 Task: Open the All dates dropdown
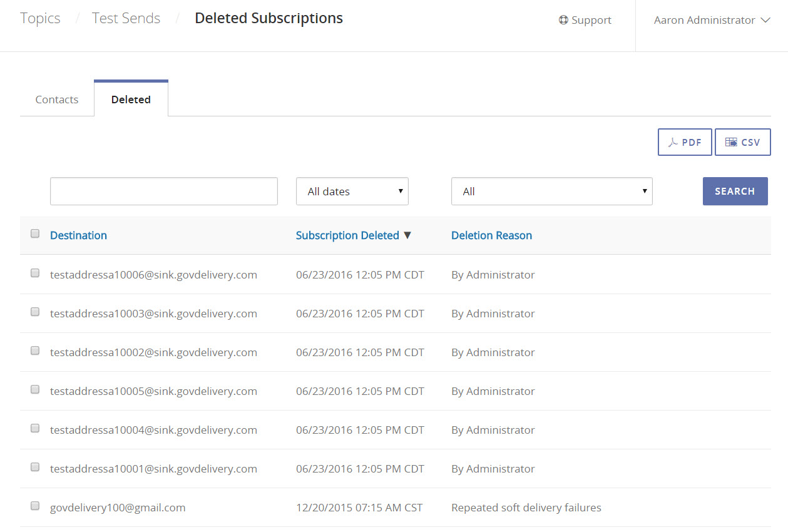(352, 192)
